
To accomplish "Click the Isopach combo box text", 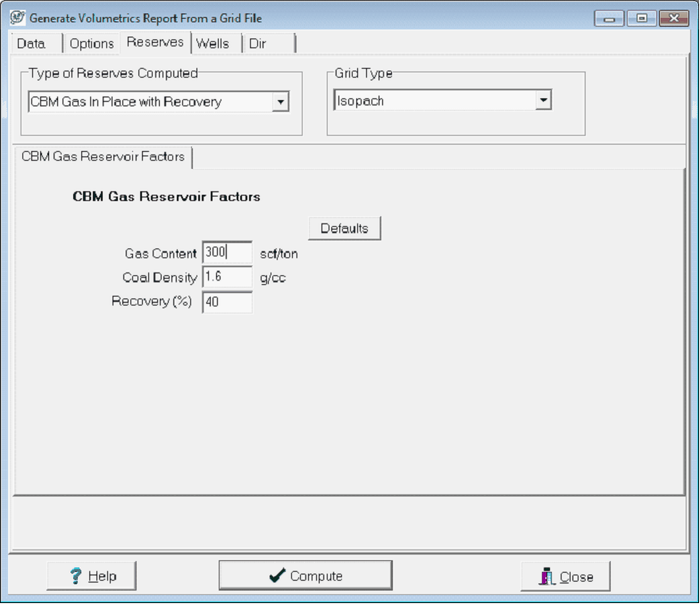I will [433, 101].
